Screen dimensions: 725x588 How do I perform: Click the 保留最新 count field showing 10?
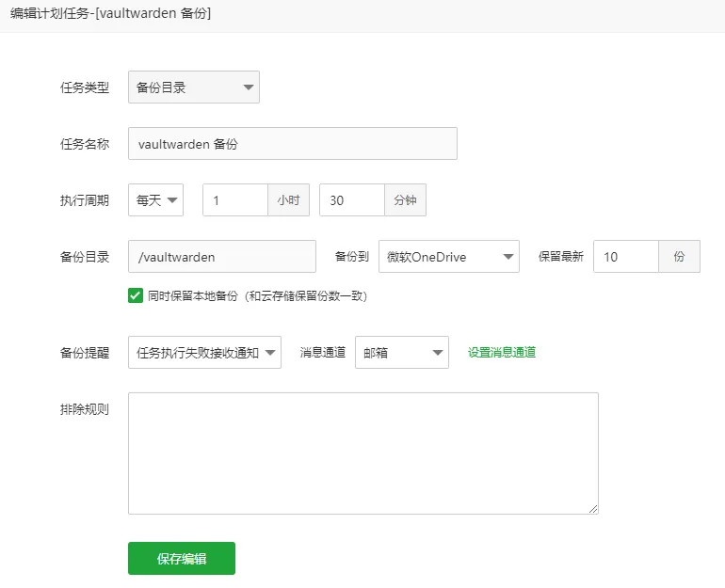click(x=626, y=256)
